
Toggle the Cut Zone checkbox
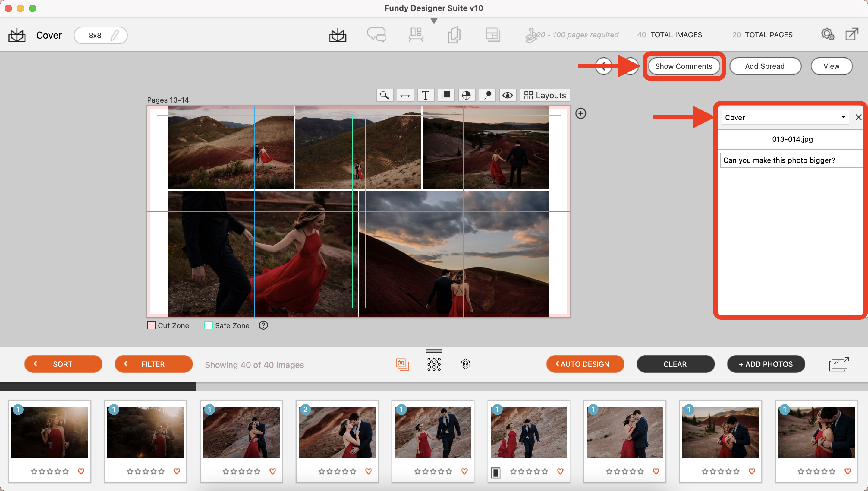click(x=151, y=325)
